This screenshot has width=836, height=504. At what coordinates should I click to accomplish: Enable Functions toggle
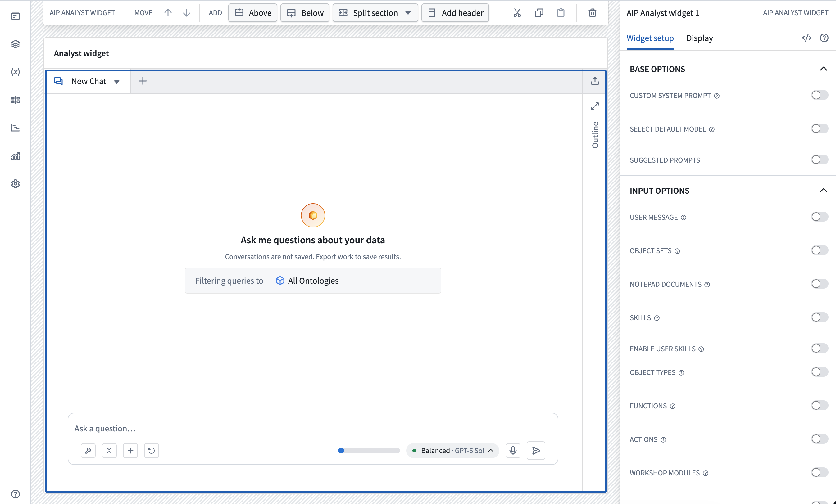(x=820, y=405)
